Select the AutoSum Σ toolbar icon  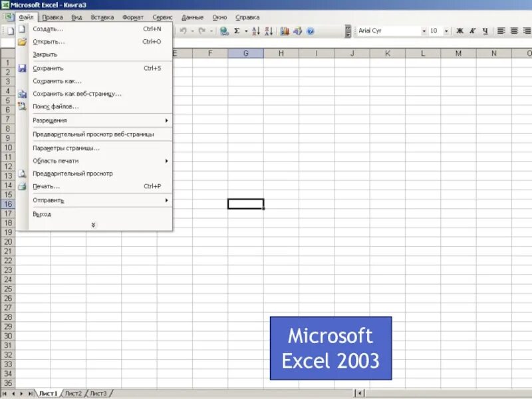pos(237,31)
